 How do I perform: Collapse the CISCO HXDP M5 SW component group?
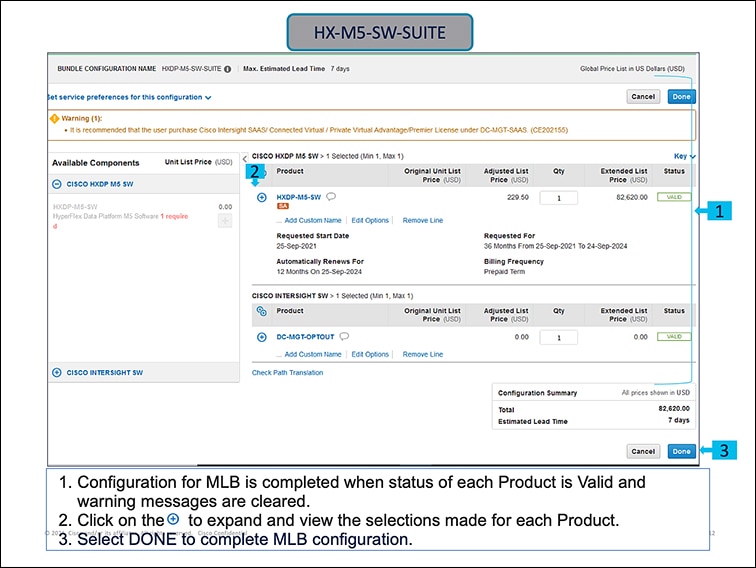click(57, 184)
